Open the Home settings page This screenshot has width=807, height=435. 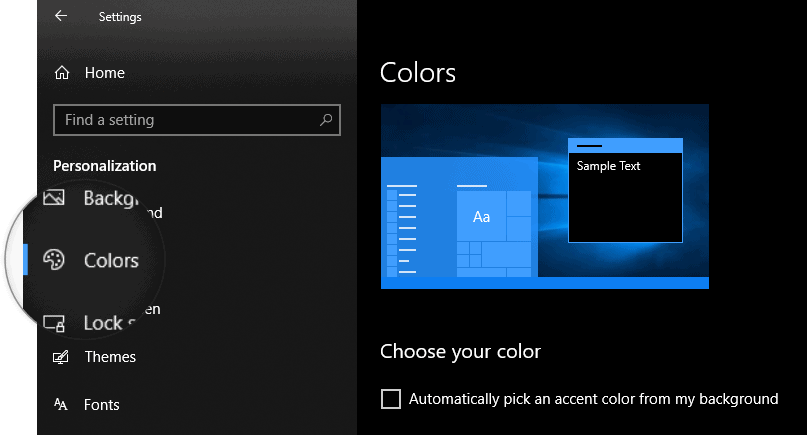tap(104, 73)
